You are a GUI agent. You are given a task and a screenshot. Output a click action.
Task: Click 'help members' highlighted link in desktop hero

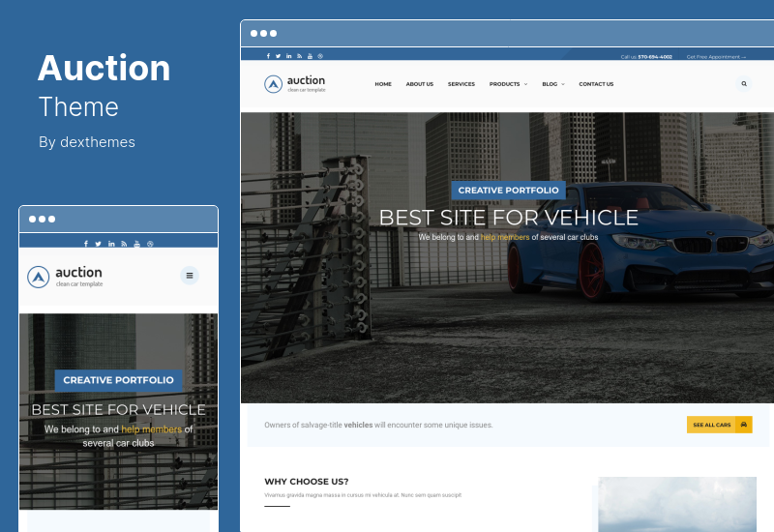[x=505, y=237]
